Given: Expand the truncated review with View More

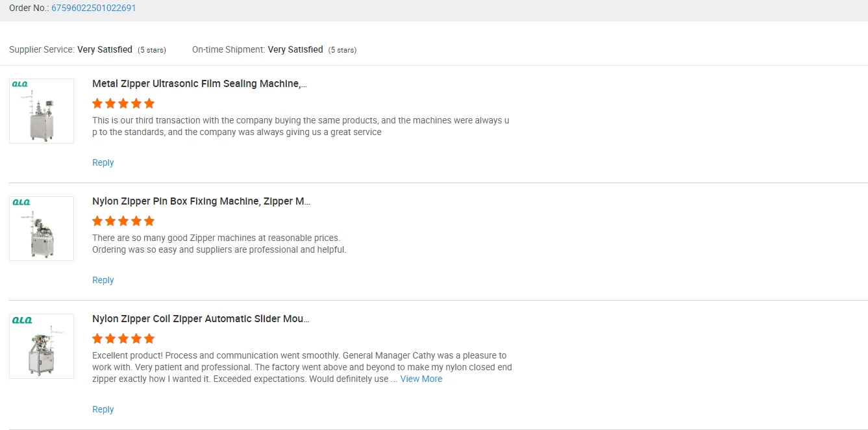Looking at the screenshot, I should pyautogui.click(x=421, y=379).
